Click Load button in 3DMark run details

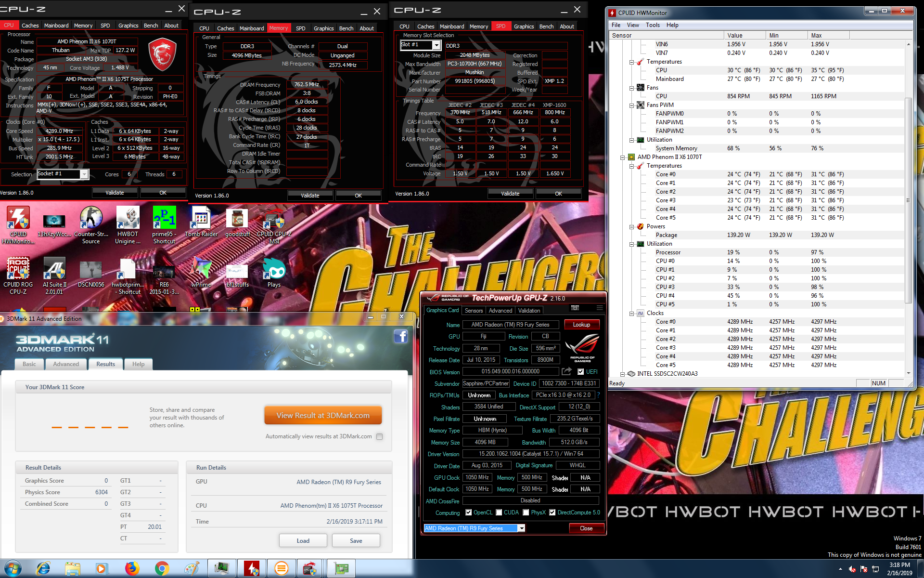click(x=303, y=540)
